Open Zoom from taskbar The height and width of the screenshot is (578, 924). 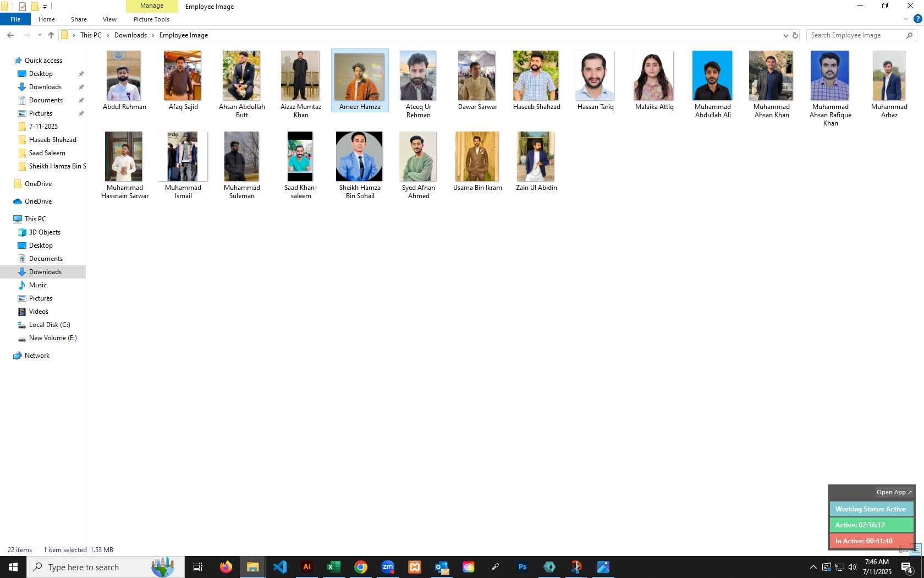point(388,567)
